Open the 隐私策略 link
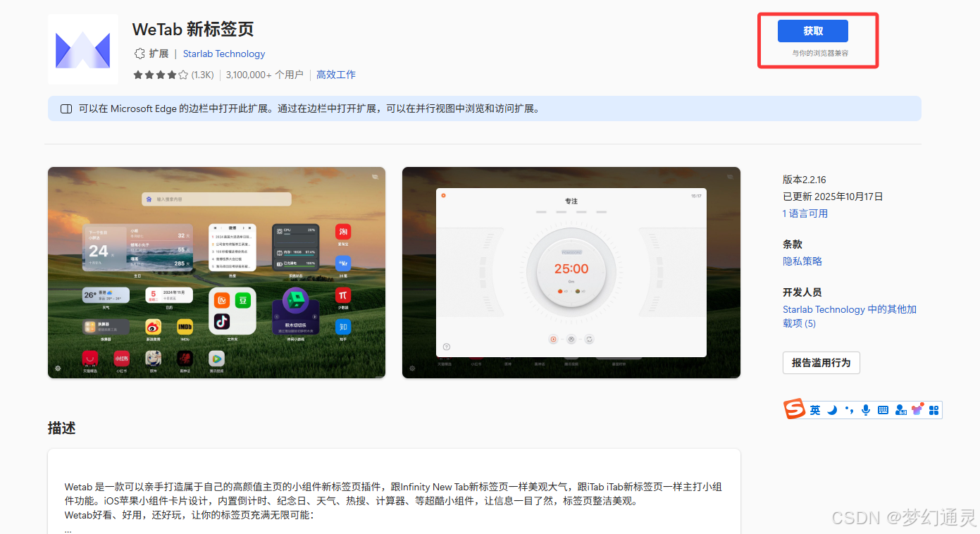 point(802,261)
